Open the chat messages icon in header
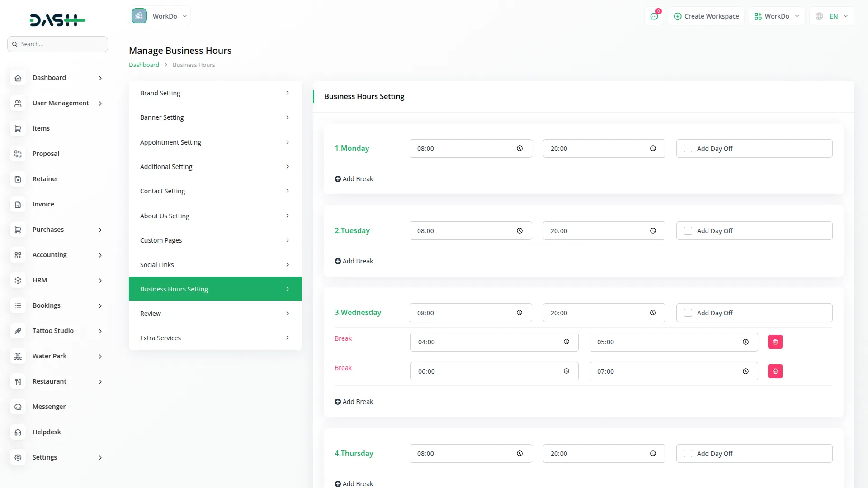 pos(654,16)
